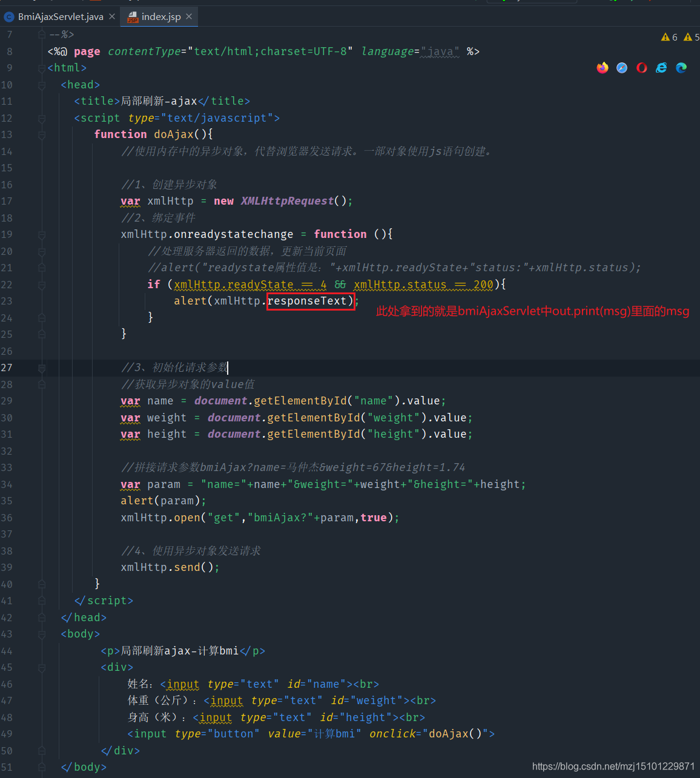Click variable height declaration on line 31
Screen dimensions: 700x778
[167, 434]
